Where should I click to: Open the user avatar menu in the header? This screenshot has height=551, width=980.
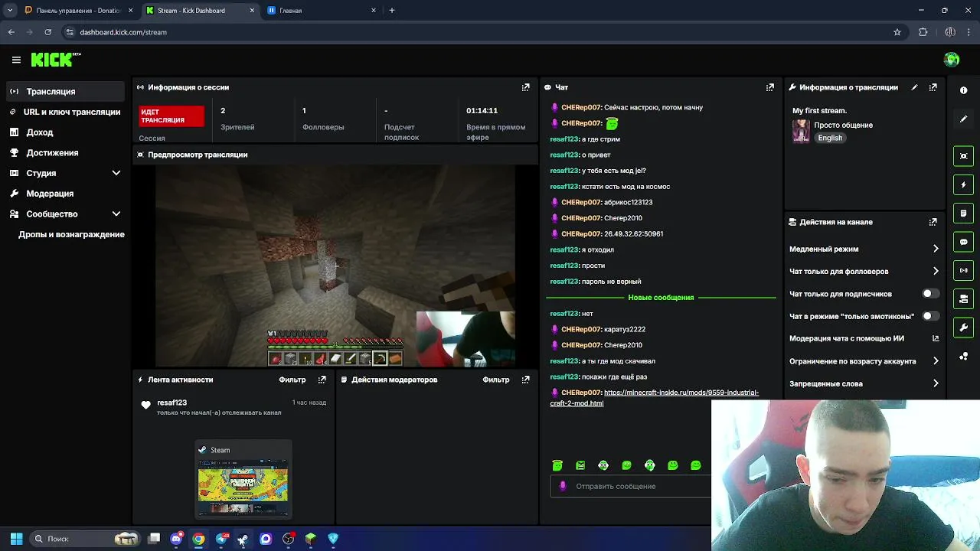[952, 60]
